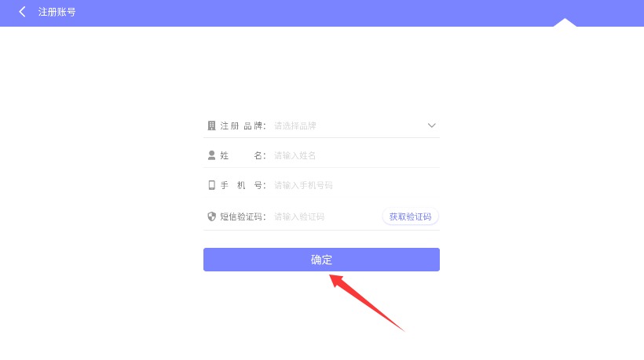Click the person icon beside 姓名
Image resolution: width=644 pixels, height=360 pixels.
click(x=211, y=155)
